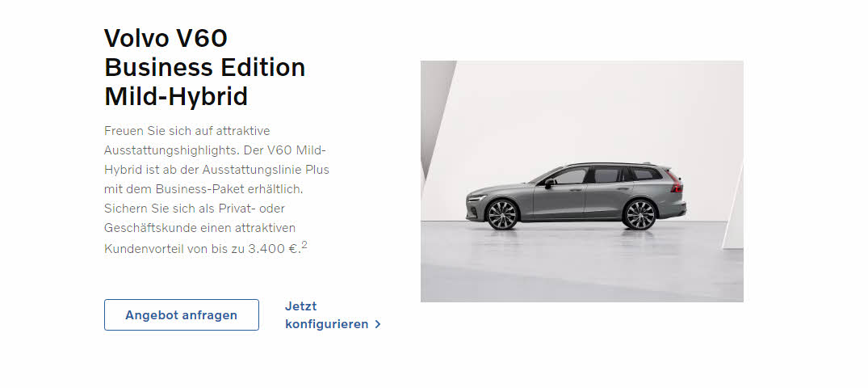Click the car's side mirror
The height and width of the screenshot is (388, 868).
(x=548, y=183)
